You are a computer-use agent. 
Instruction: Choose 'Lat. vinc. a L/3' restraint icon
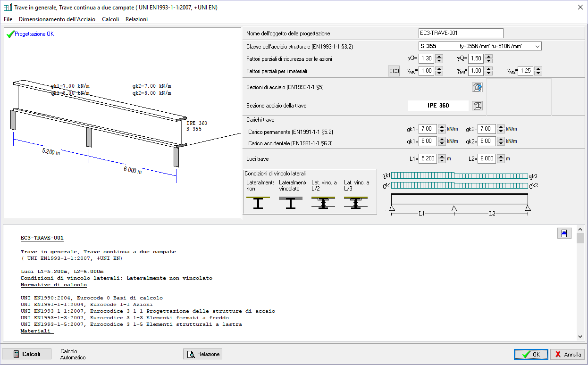tap(356, 203)
